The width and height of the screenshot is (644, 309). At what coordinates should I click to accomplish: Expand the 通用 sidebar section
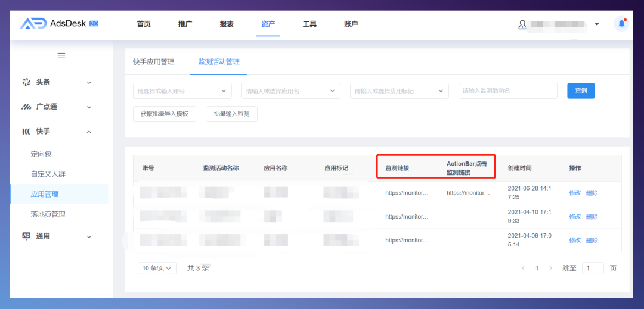89,237
